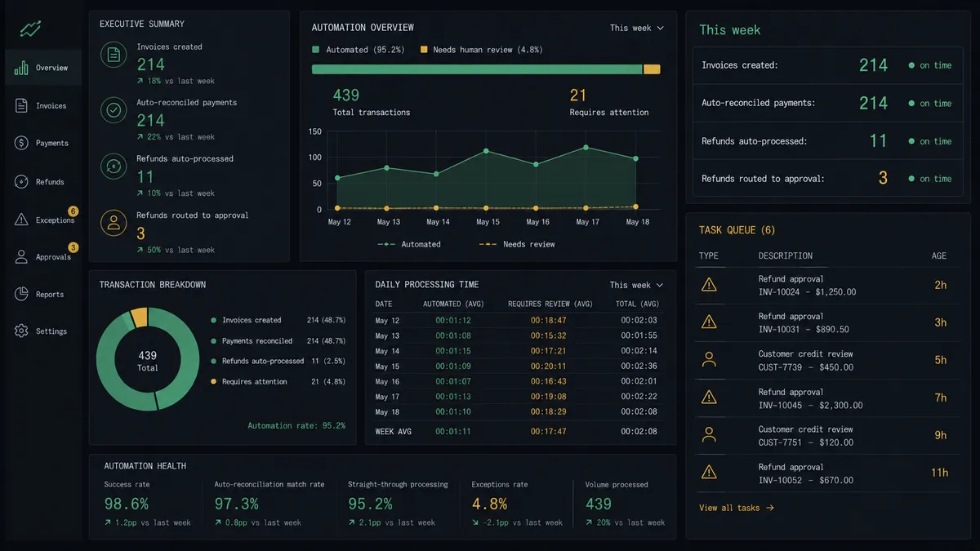Click the TYPE column header in Task Queue
Viewport: 980px width, 551px height.
coord(709,256)
